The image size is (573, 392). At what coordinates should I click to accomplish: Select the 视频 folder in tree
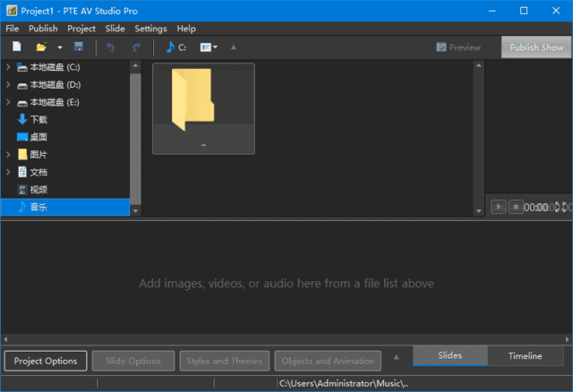point(38,190)
